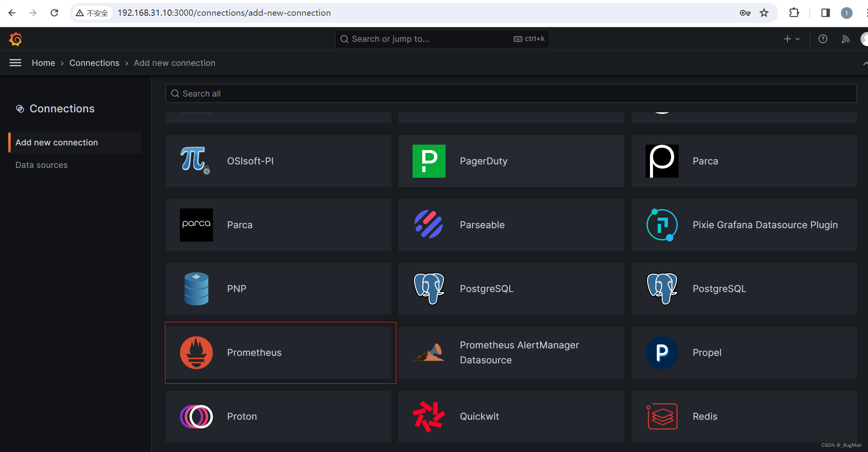Viewport: 868px width, 452px height.
Task: Select the Prometheus AlertManager mountain icon
Action: coord(429,352)
